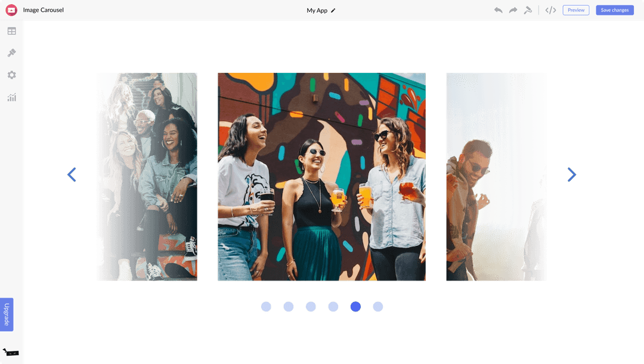The width and height of the screenshot is (644, 364).
Task: Click the vertical Upgrade tab
Action: coord(7,314)
